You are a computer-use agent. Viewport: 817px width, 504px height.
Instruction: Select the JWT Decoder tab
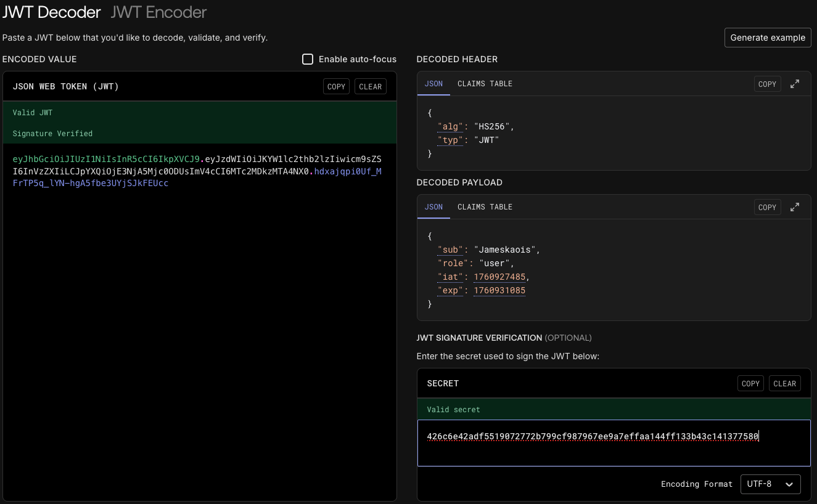52,12
